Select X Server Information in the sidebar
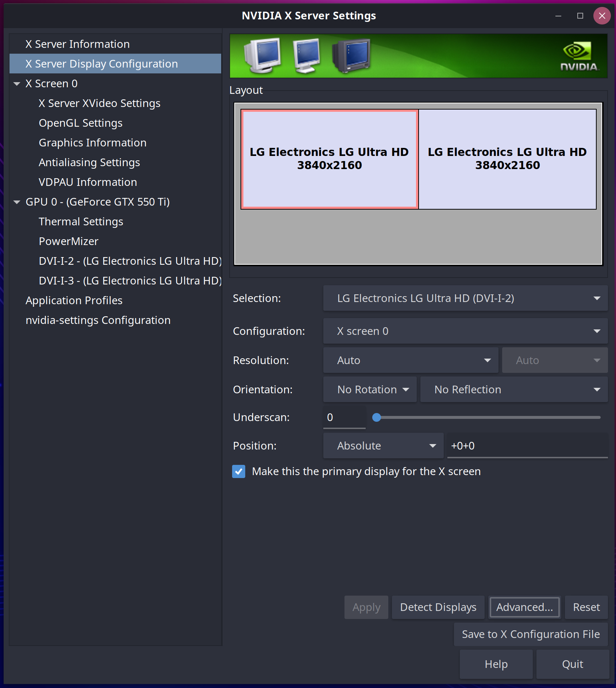The height and width of the screenshot is (688, 616). pyautogui.click(x=77, y=44)
